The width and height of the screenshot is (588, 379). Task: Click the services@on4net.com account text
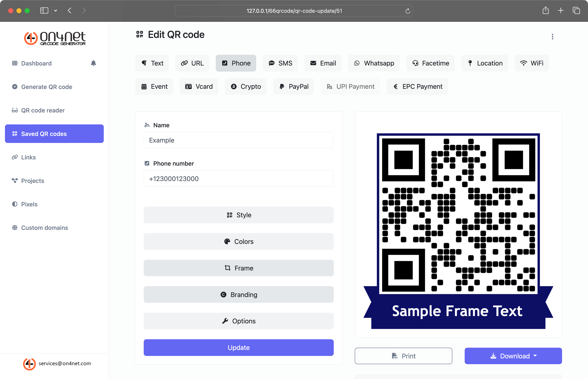point(65,364)
